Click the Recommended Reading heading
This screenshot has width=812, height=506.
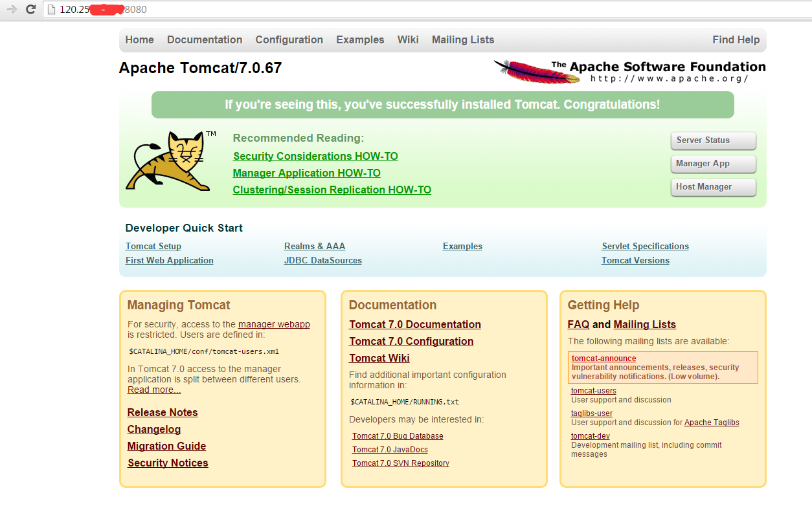tap(299, 138)
